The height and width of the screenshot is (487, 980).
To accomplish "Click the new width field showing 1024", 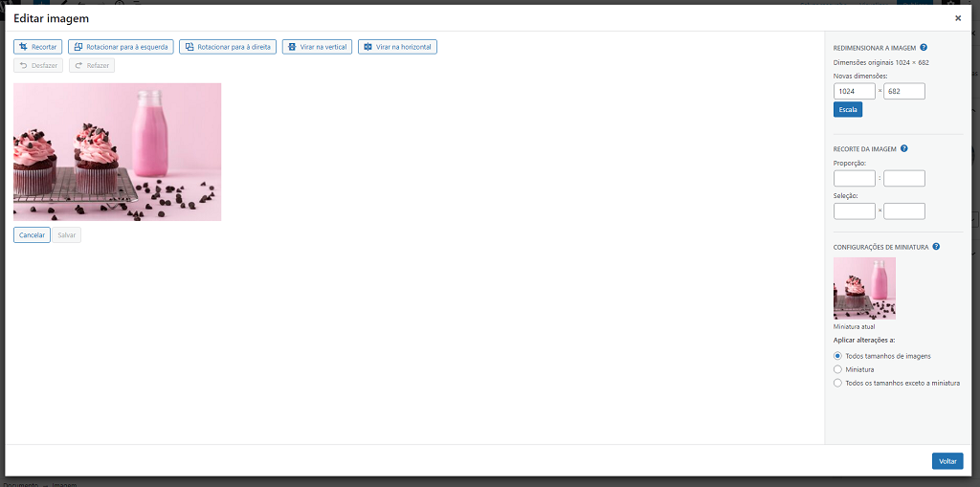I will [854, 92].
